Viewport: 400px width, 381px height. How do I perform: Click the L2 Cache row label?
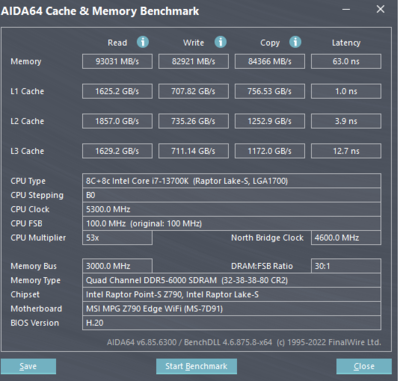pyautogui.click(x=27, y=121)
